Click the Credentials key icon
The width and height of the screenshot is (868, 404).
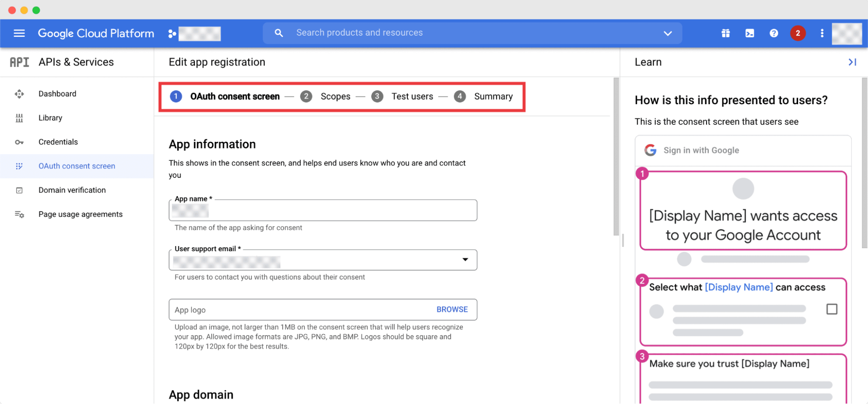click(19, 142)
